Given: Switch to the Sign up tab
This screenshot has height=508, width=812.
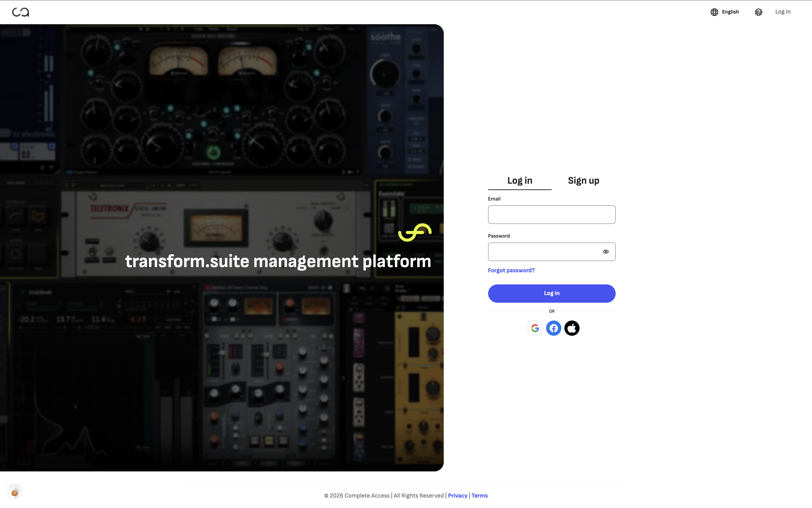Looking at the screenshot, I should tap(583, 181).
